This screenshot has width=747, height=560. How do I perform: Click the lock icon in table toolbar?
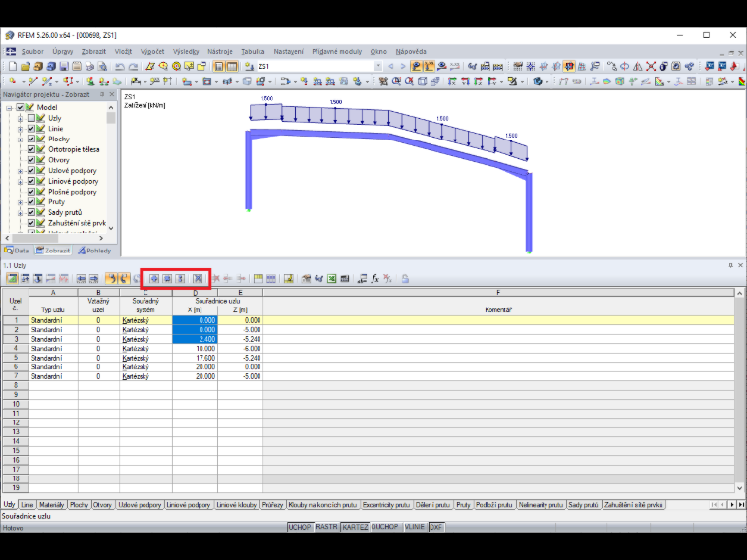click(x=405, y=279)
